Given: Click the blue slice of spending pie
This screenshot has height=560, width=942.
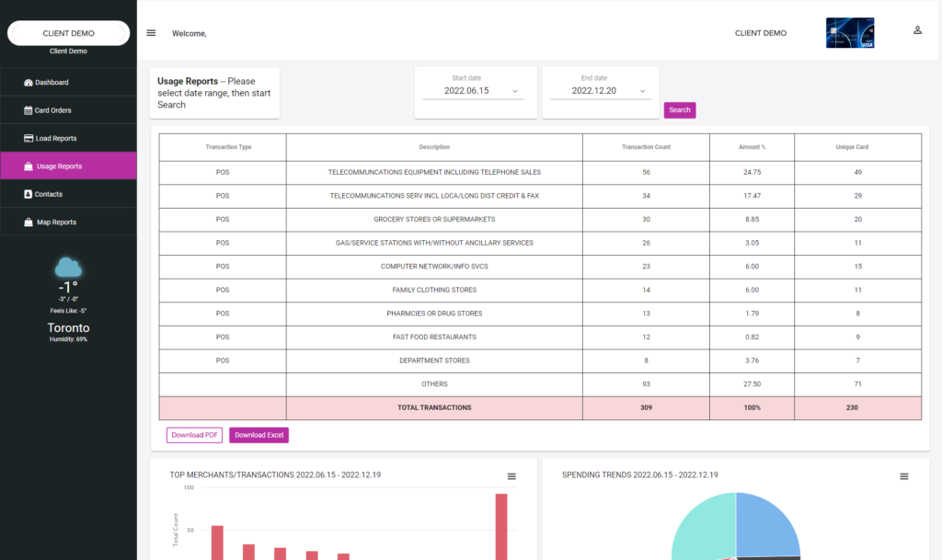Looking at the screenshot, I should click(766, 525).
